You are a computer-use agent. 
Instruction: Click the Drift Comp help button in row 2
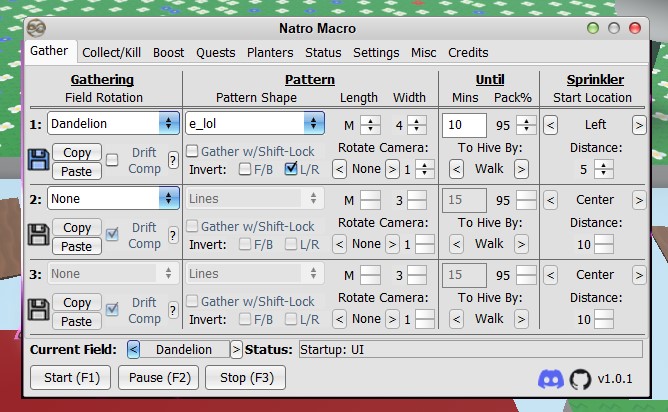click(x=173, y=235)
